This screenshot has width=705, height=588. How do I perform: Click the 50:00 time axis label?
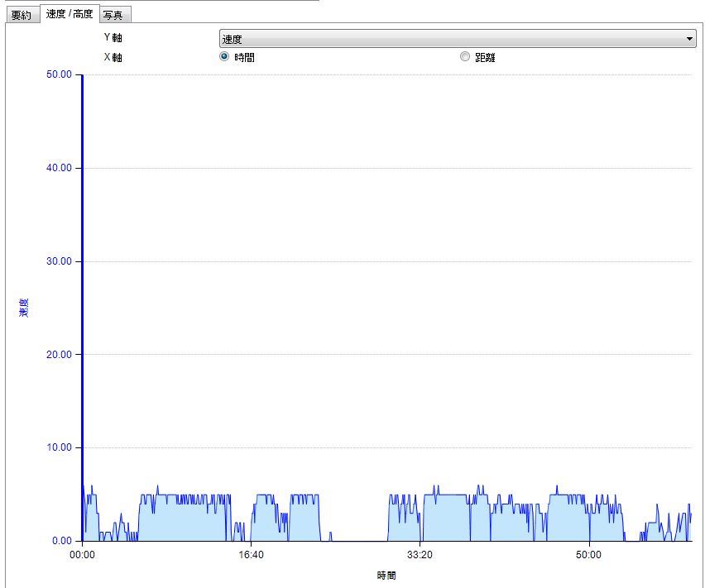(588, 555)
